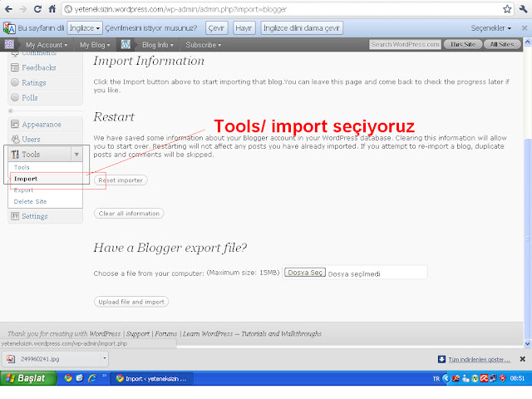Click the Reset importer button
This screenshot has width=532, height=399.
tap(121, 180)
